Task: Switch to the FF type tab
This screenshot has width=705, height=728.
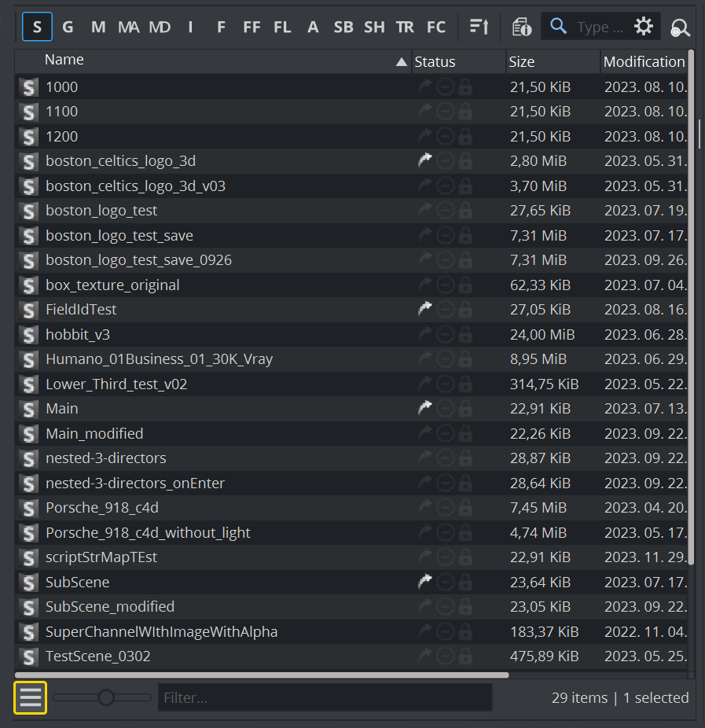Action: pyautogui.click(x=252, y=27)
